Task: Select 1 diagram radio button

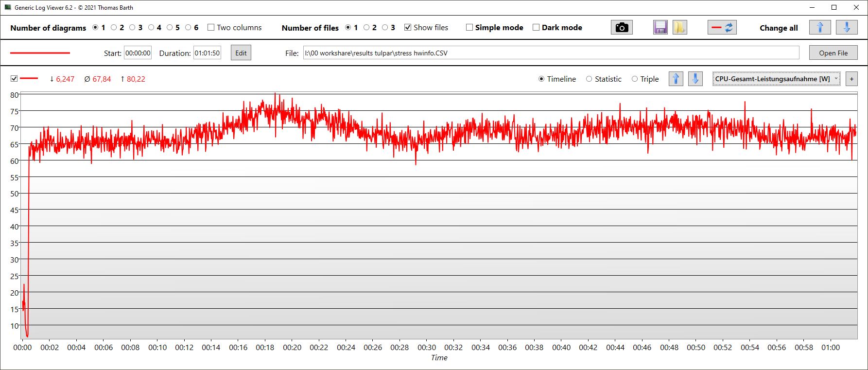Action: [95, 28]
